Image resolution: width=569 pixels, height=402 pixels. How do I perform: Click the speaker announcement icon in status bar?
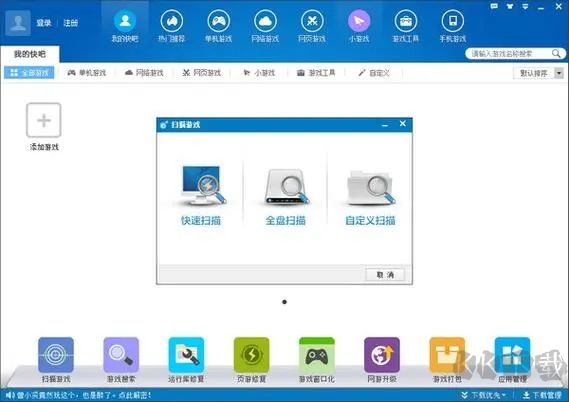point(10,395)
